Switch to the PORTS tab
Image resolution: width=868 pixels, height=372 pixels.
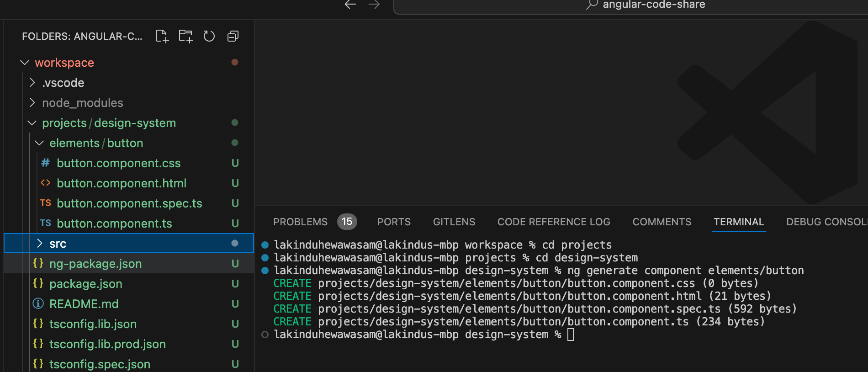394,222
